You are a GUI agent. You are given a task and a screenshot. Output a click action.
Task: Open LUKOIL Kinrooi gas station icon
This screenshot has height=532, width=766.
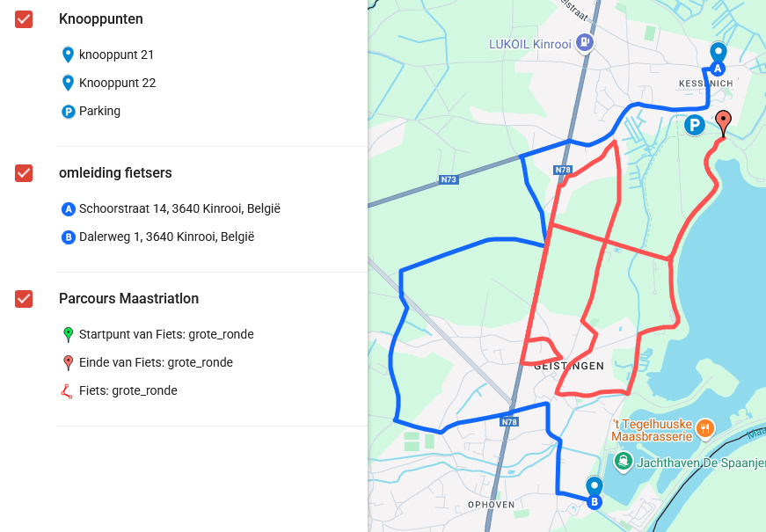(x=585, y=42)
